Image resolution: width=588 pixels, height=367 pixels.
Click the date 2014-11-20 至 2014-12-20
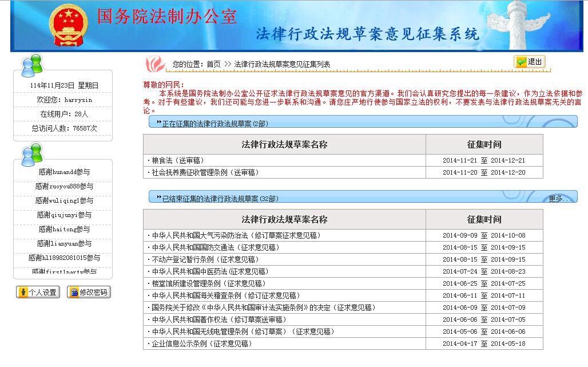coord(484,172)
